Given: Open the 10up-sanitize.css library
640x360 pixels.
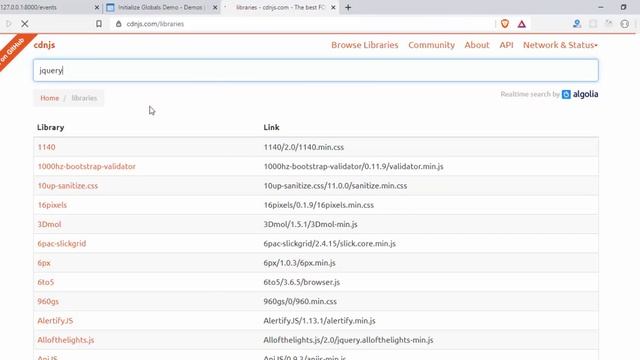Looking at the screenshot, I should [68, 186].
